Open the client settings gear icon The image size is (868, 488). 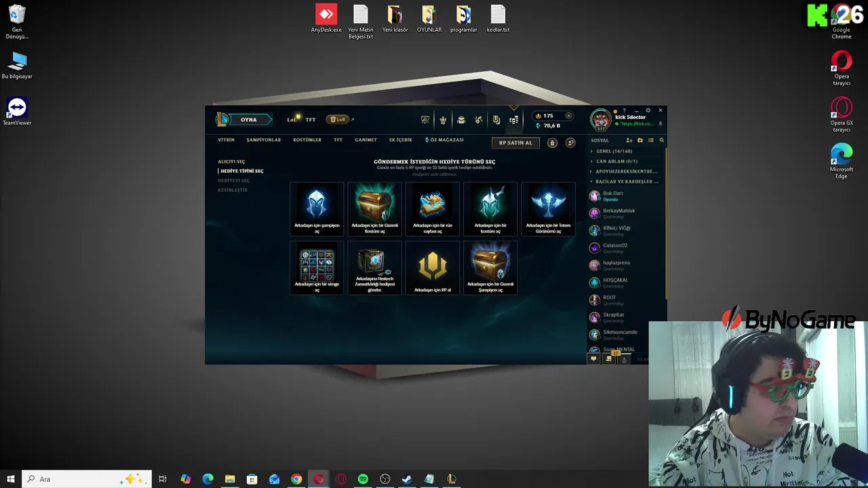pos(648,110)
